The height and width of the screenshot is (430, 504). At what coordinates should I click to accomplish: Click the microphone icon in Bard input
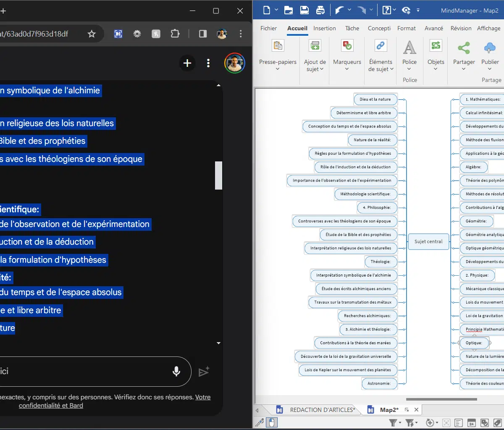176,371
